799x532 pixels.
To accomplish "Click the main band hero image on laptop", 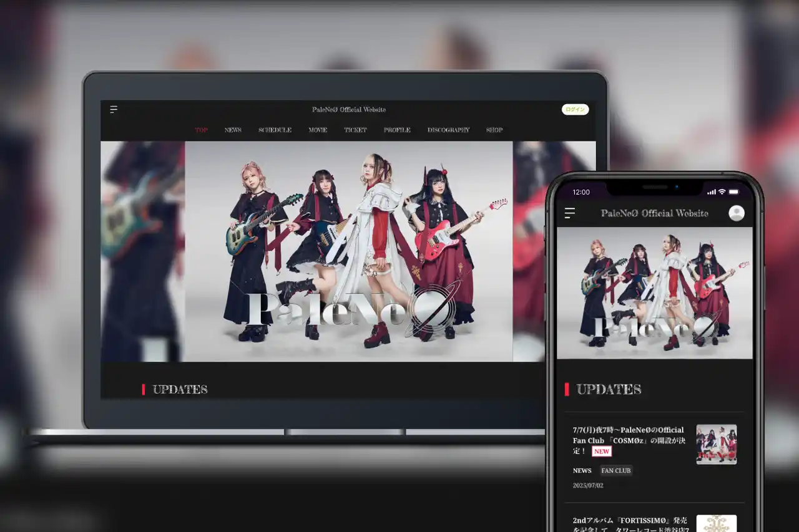I will coord(348,251).
